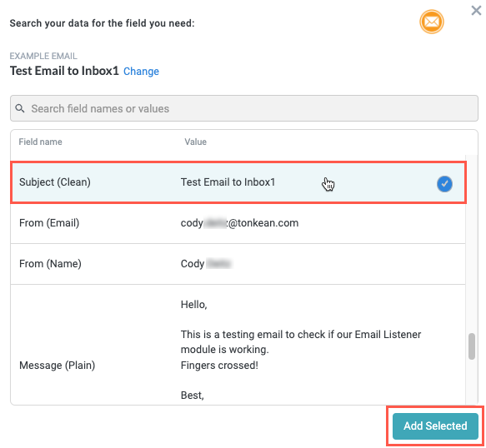Click the message text starting with Hello
Screen dimensions: 486x448
point(301,350)
